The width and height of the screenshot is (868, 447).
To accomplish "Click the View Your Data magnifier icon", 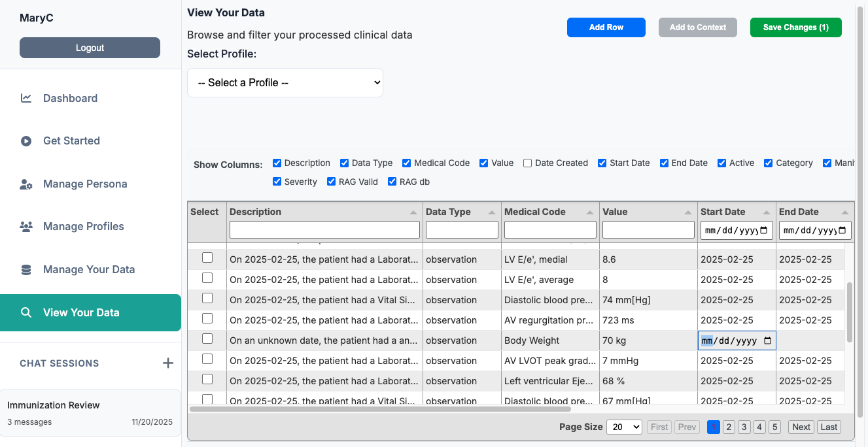I will click(26, 312).
